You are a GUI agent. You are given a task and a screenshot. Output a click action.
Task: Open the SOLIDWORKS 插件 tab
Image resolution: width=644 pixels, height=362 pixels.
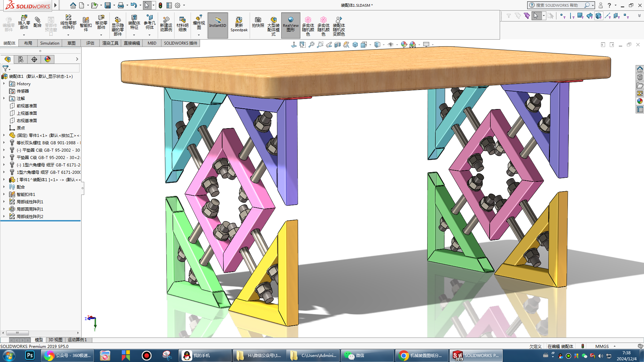(x=181, y=43)
